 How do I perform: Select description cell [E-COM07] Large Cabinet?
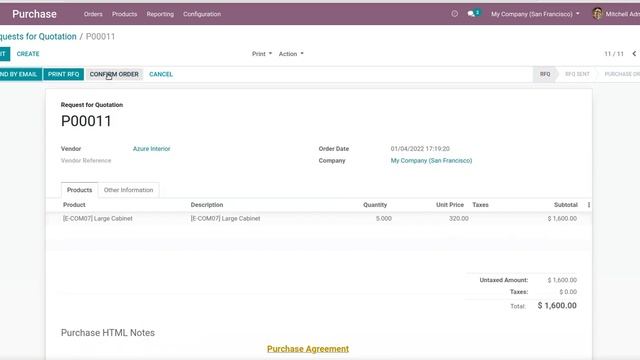point(225,219)
